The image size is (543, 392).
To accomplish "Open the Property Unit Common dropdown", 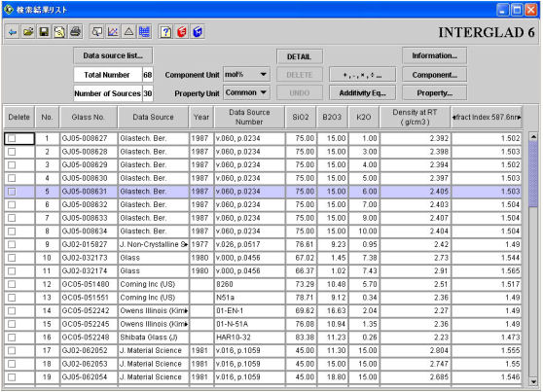I will tap(246, 92).
